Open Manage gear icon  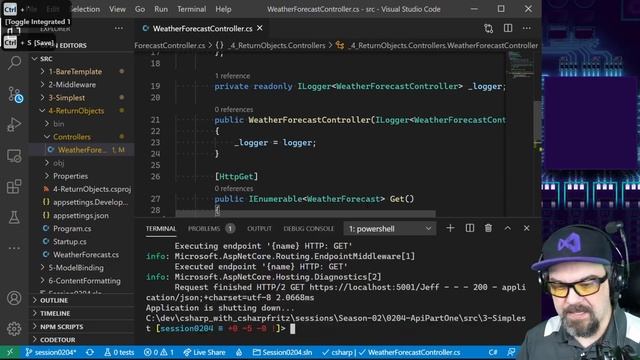(x=14, y=329)
